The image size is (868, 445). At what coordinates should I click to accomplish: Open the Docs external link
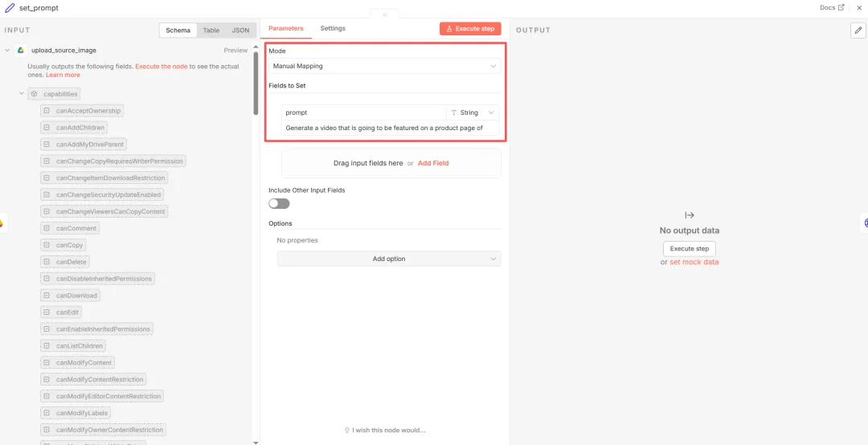pyautogui.click(x=832, y=8)
